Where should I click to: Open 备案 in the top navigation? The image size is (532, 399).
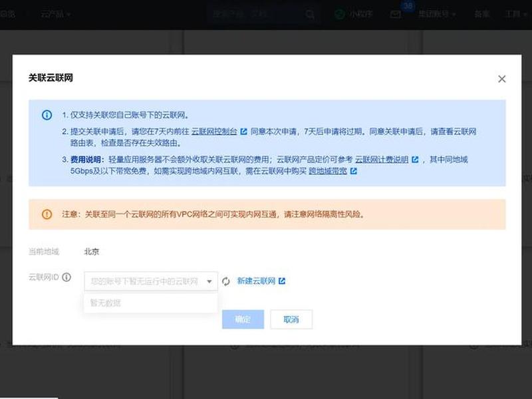[x=481, y=14]
